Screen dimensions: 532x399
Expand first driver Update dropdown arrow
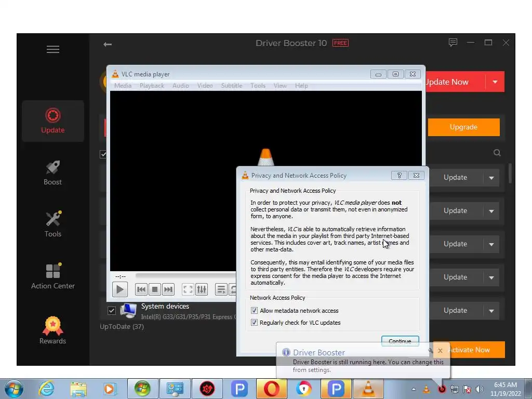[x=491, y=178]
